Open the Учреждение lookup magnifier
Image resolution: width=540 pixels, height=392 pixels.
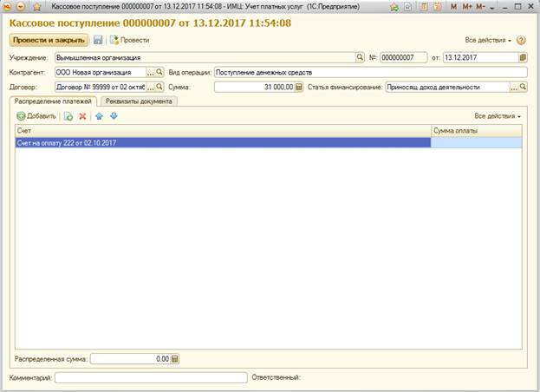[x=360, y=57]
